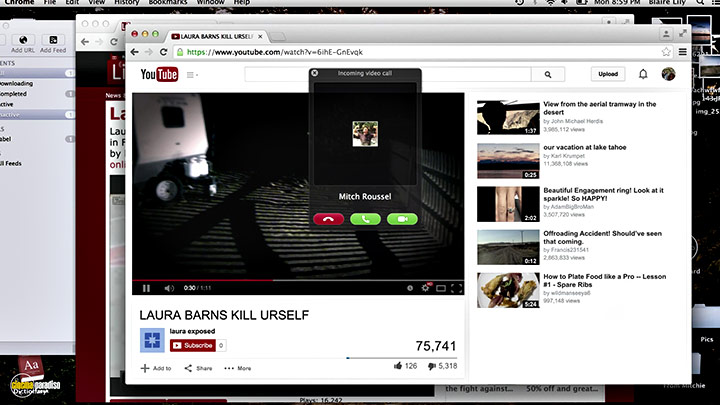
Task: Open 'our vacation at lake tahoe' title
Action: point(585,147)
